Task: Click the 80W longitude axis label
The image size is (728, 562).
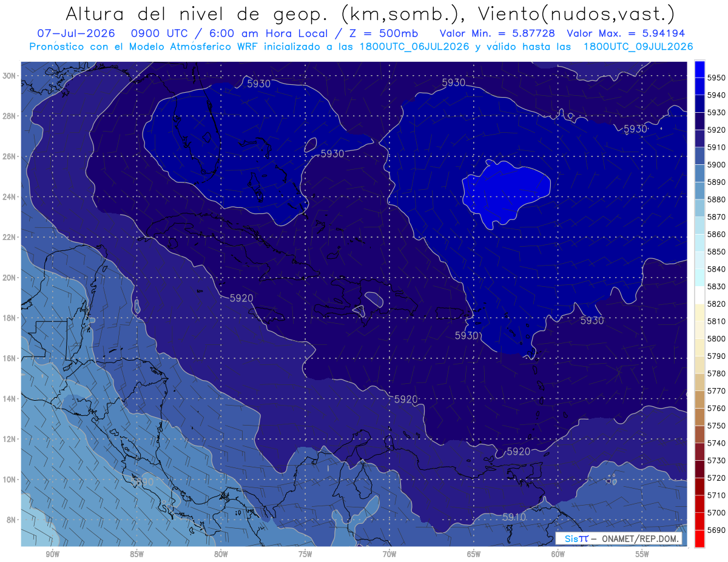Action: (221, 555)
